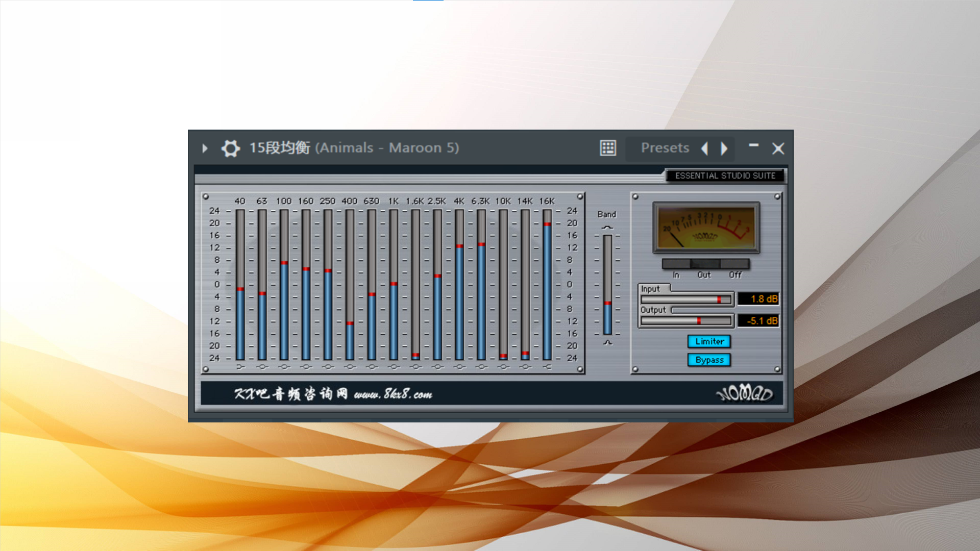Viewport: 980px width, 551px height.
Task: Click the filter shape icon under 63 band
Action: point(262,366)
